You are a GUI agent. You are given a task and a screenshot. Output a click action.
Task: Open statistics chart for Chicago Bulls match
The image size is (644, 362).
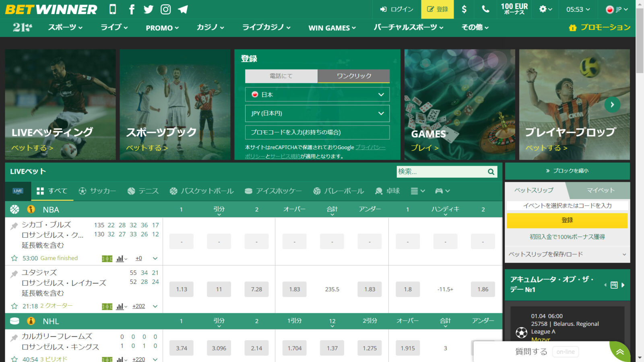click(121, 259)
